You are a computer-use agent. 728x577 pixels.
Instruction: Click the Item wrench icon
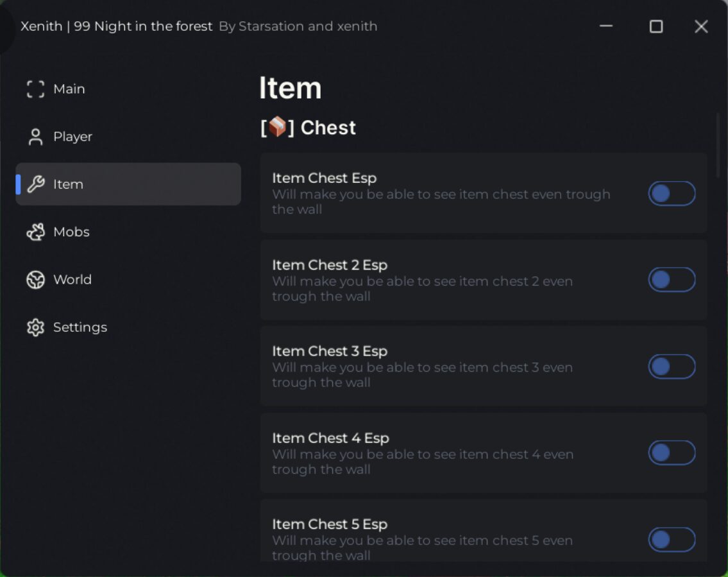tap(36, 184)
